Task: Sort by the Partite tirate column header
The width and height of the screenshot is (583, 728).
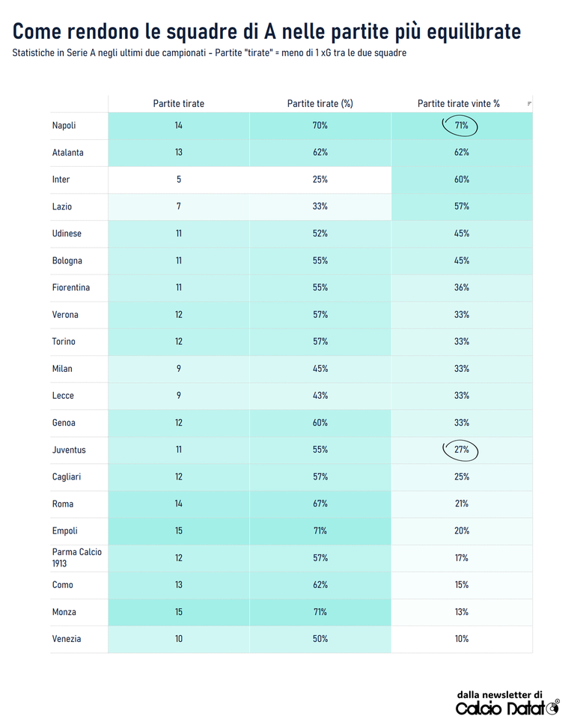Action: 178,104
